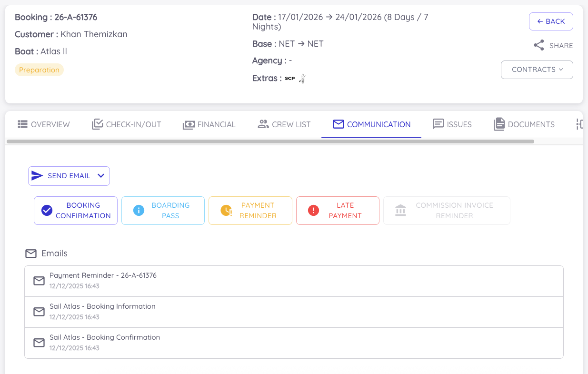
Task: Send the Late Payment email
Action: tap(338, 210)
